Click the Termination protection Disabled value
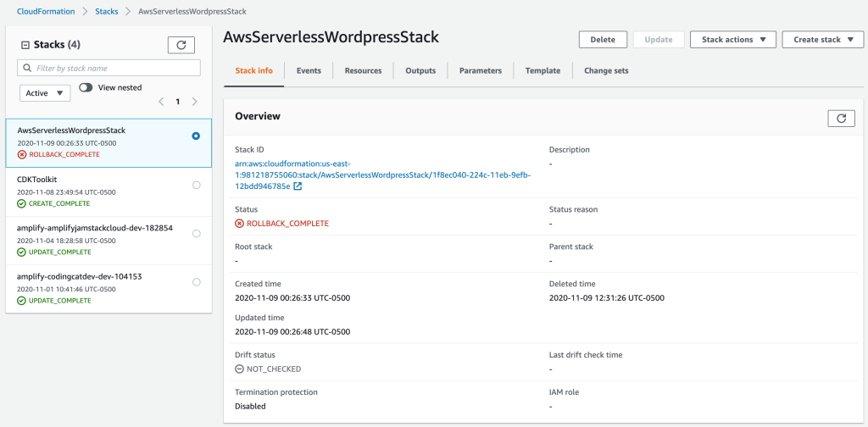 pyautogui.click(x=250, y=406)
